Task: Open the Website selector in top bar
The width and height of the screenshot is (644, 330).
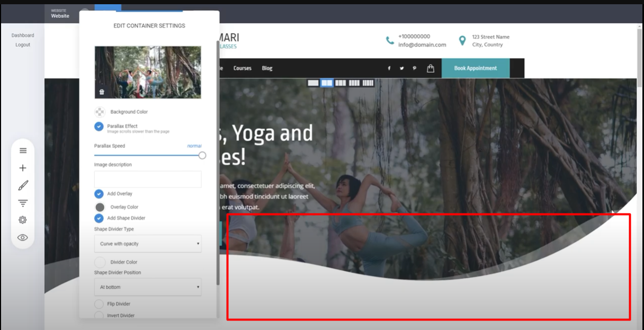Action: pos(60,13)
